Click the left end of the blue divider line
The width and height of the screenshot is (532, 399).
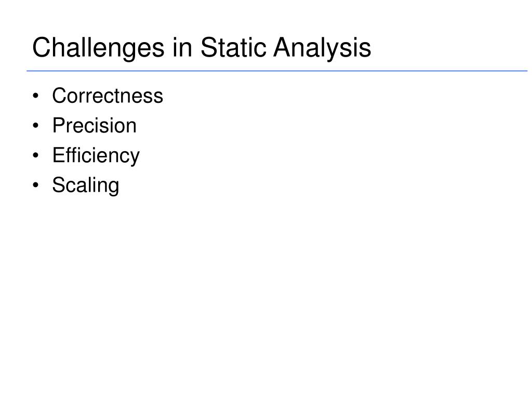28,71
